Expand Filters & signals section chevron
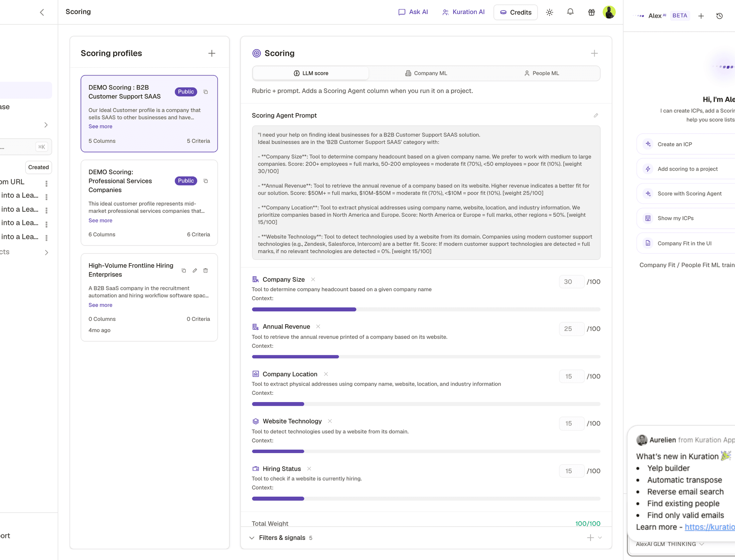 (x=252, y=538)
